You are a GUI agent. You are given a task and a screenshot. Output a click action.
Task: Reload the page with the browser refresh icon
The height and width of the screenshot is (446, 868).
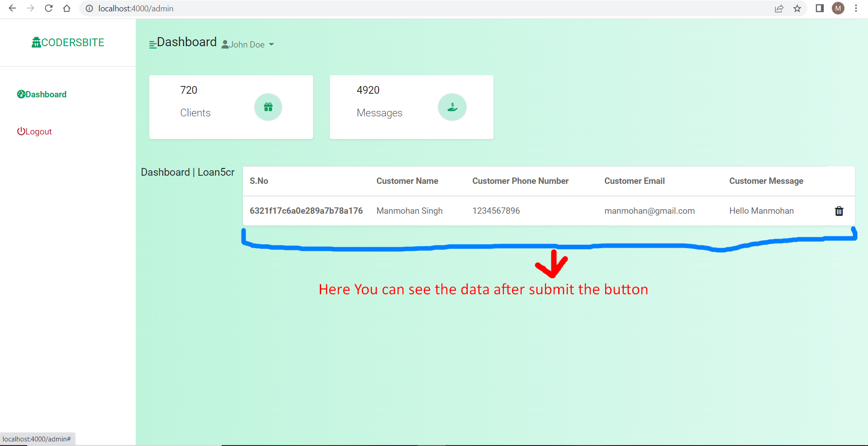pyautogui.click(x=49, y=8)
